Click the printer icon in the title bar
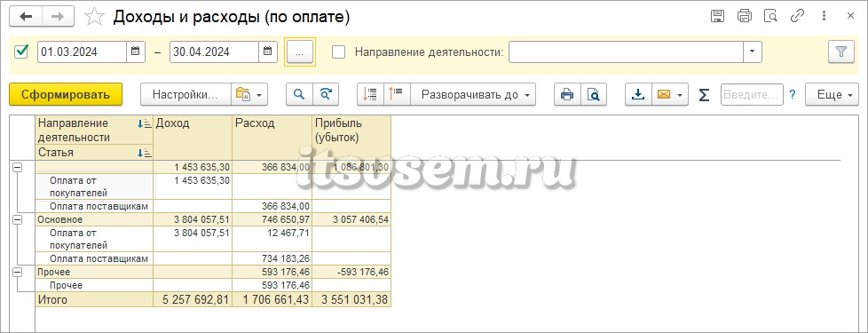 coord(745,16)
